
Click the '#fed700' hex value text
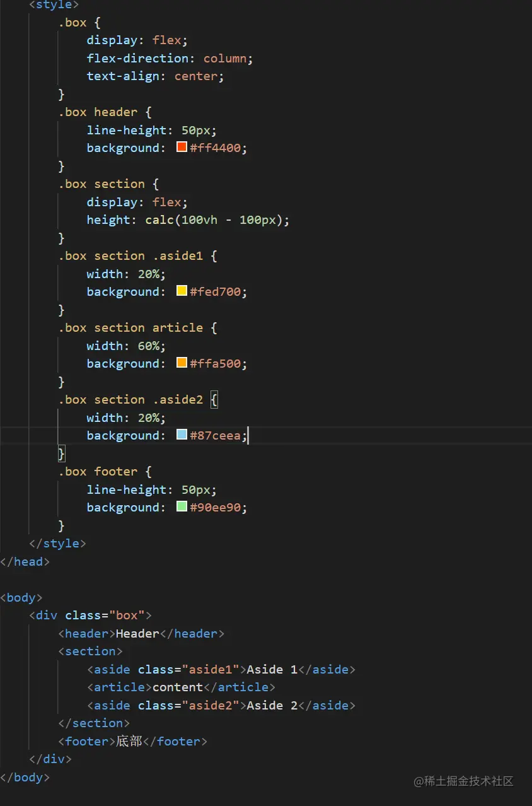click(x=215, y=292)
